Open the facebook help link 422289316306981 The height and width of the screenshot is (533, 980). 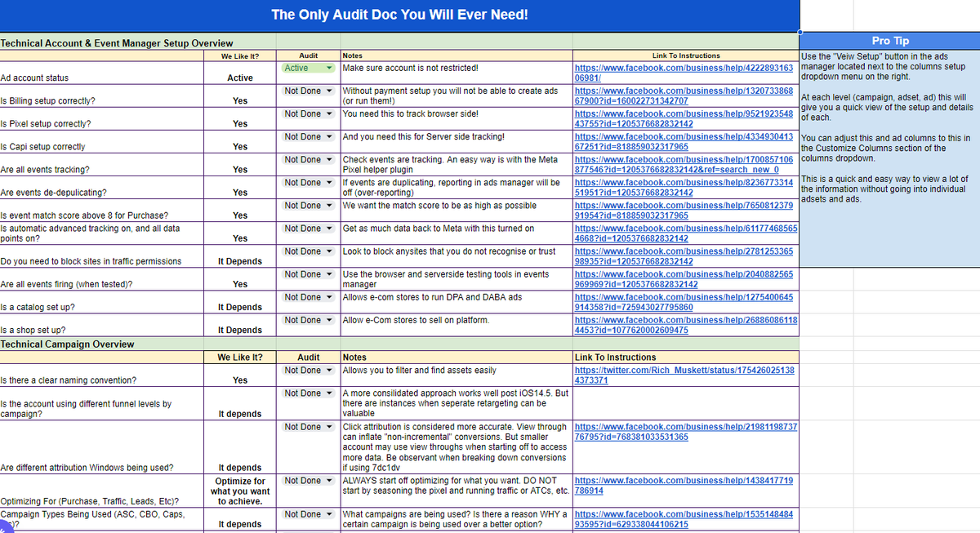(x=684, y=73)
